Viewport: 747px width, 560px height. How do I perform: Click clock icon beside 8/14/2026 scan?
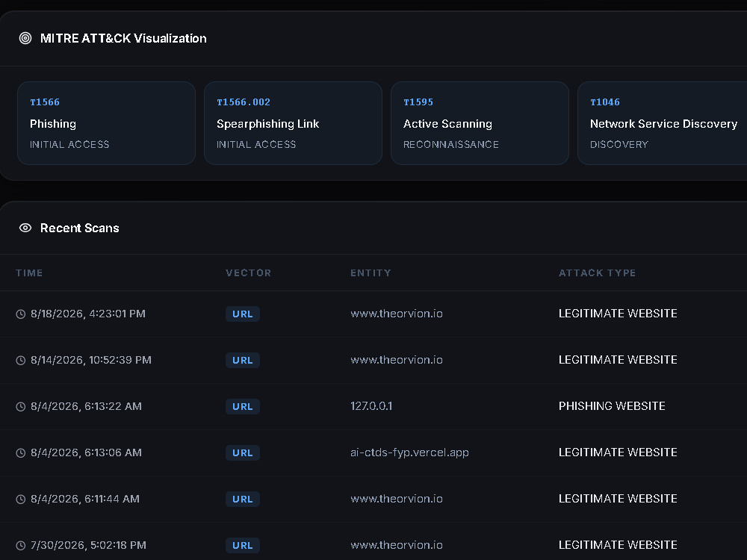[x=20, y=361]
